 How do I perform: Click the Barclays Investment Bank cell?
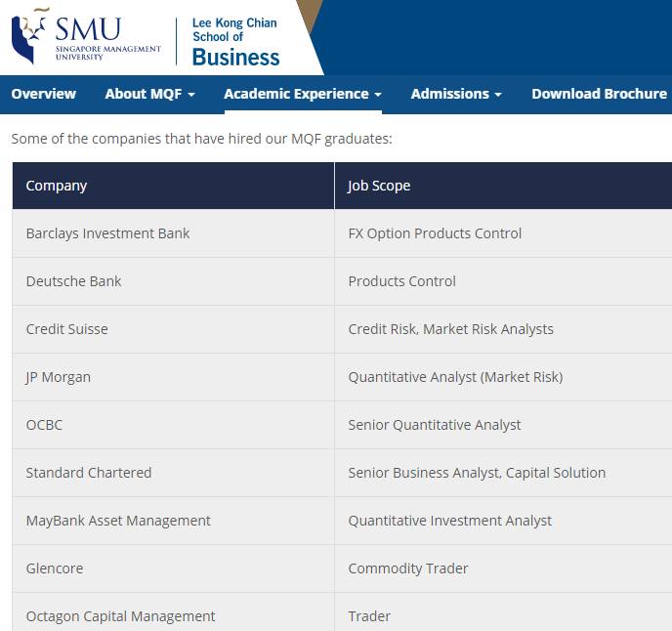107,233
